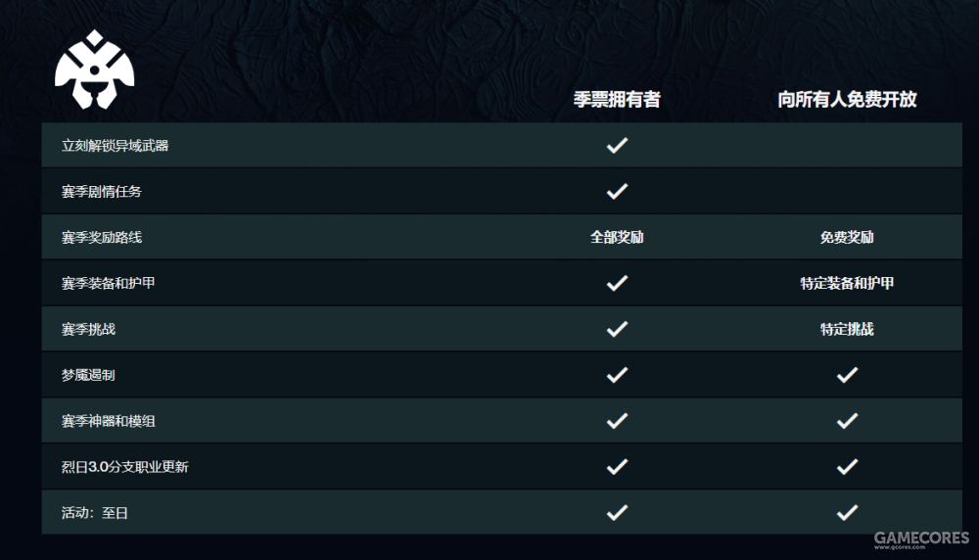
Task: Click free column checkmark for 赛季神器和模组
Action: [847, 421]
